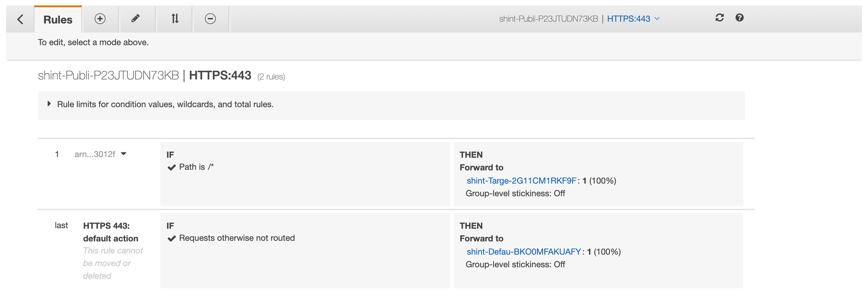Select the remove rule minus icon
The image size is (868, 307).
[211, 19]
